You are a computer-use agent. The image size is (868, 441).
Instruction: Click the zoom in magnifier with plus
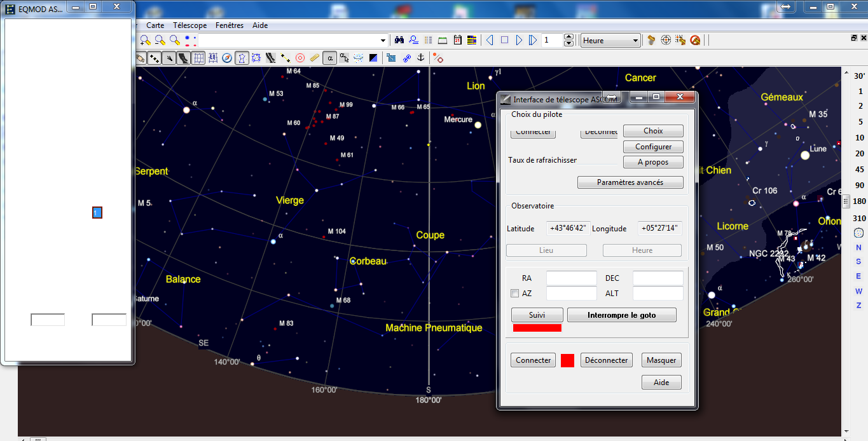pos(145,40)
